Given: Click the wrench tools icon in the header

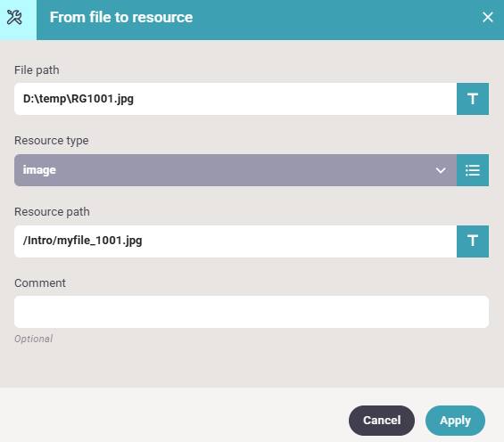Looking at the screenshot, I should click(14, 17).
